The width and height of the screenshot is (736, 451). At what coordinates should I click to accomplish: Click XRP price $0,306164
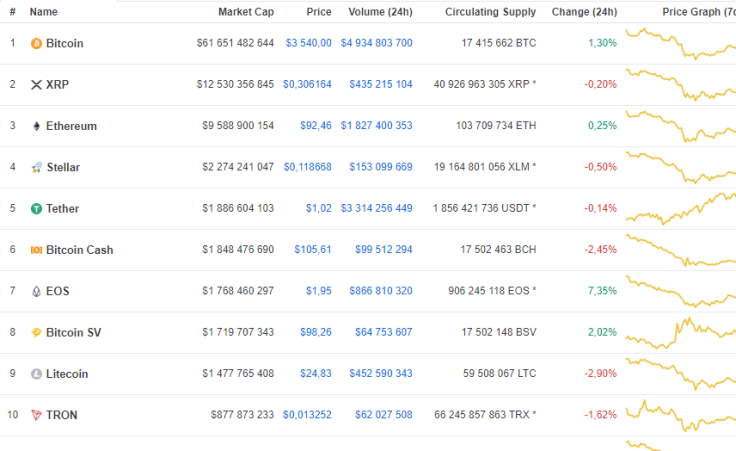tap(307, 84)
